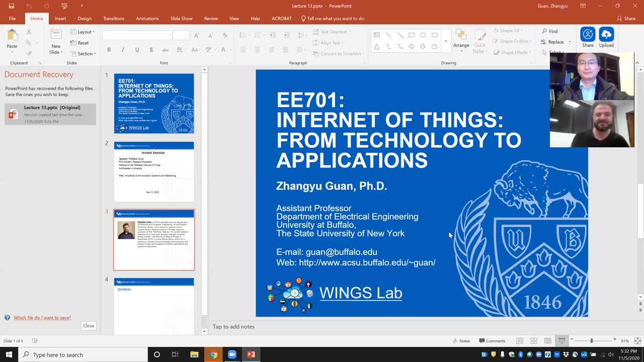The image size is (644, 362).
Task: Select recovered file Lecture 13.pptx [Original]
Action: [50, 114]
